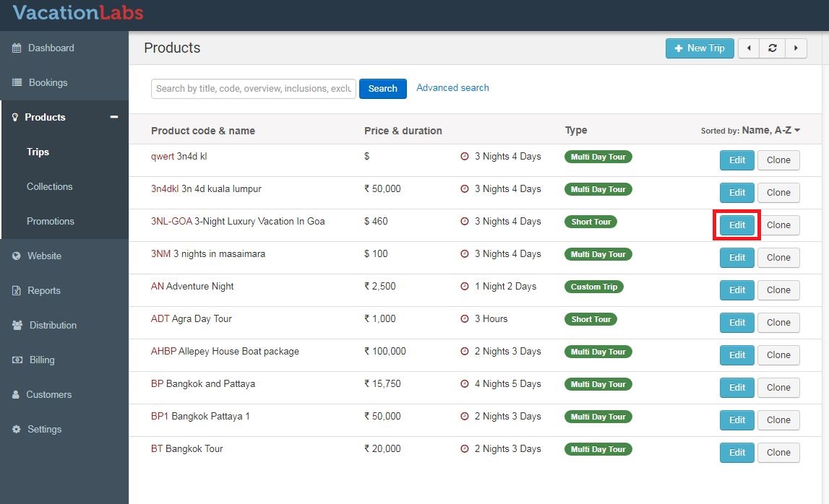Go to next page with right arrow

[x=796, y=48]
